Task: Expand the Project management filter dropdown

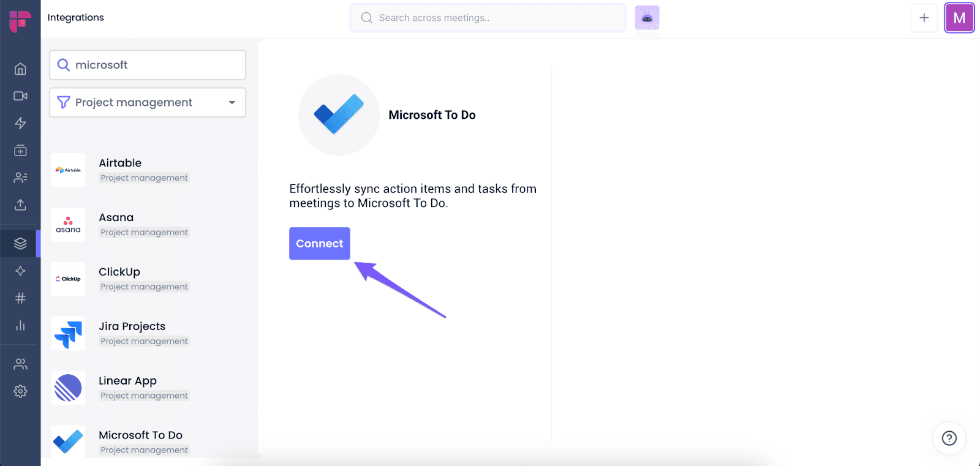Action: (x=148, y=102)
